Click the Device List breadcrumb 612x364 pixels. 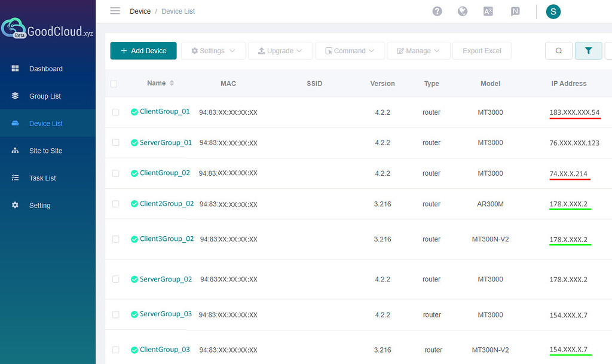click(178, 11)
